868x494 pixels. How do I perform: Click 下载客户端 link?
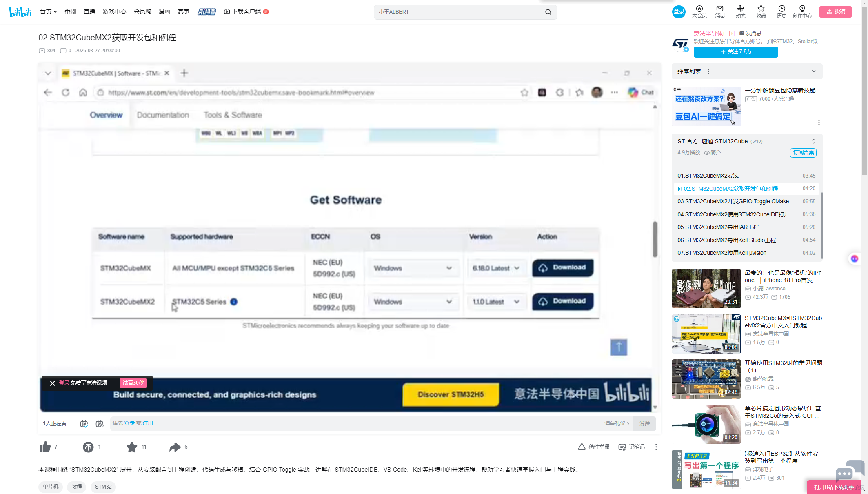246,12
